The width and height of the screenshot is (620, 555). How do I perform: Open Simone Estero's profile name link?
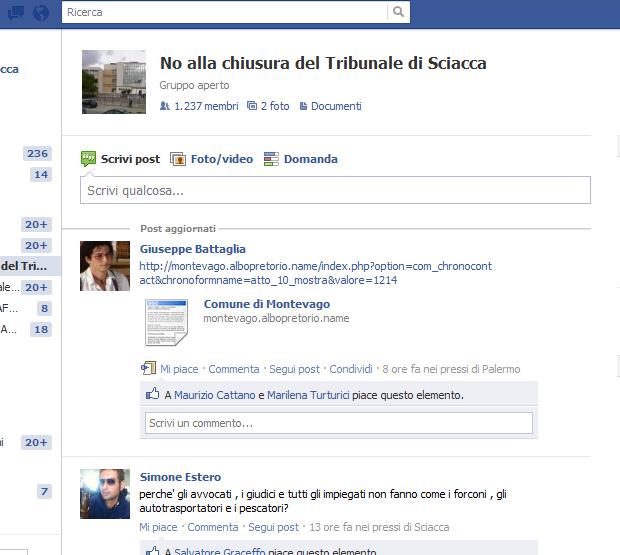coord(180,477)
